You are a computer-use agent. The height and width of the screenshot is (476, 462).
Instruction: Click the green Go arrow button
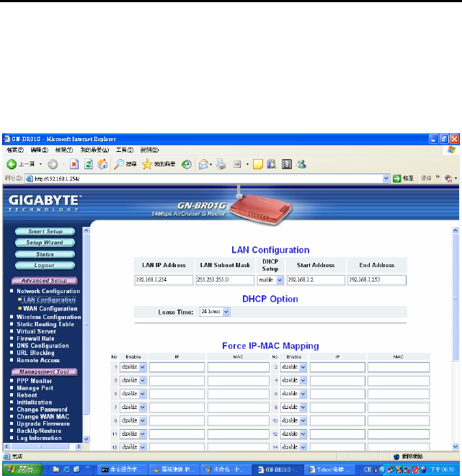point(396,179)
